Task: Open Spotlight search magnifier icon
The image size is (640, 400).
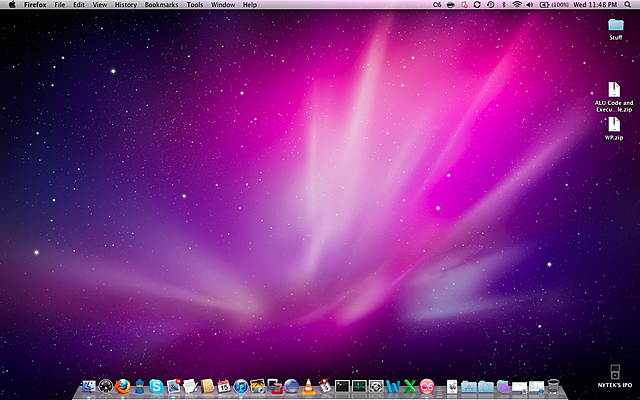Action: click(627, 5)
